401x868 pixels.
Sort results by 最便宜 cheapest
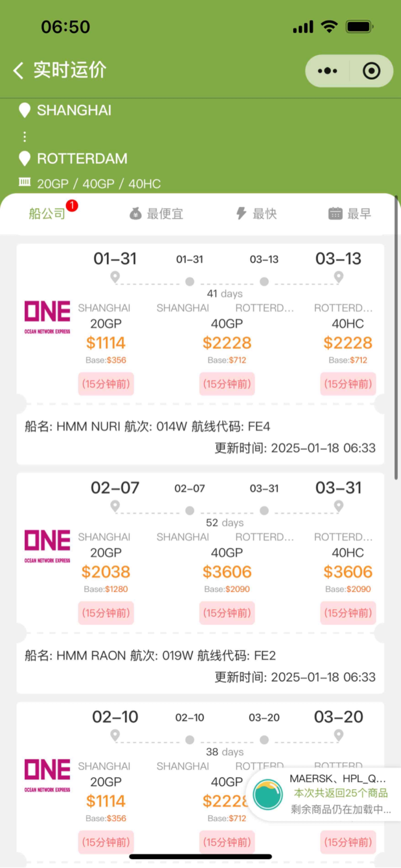156,214
